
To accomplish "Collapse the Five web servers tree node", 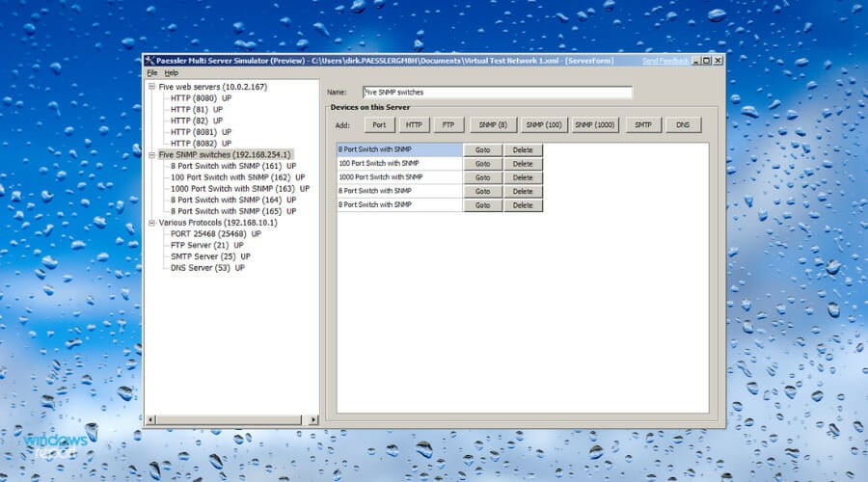I will (151, 87).
